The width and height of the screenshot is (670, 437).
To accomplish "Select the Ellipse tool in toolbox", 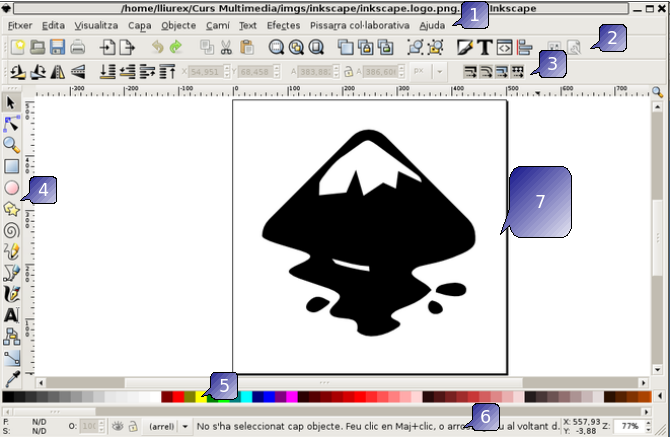I will pyautogui.click(x=12, y=187).
